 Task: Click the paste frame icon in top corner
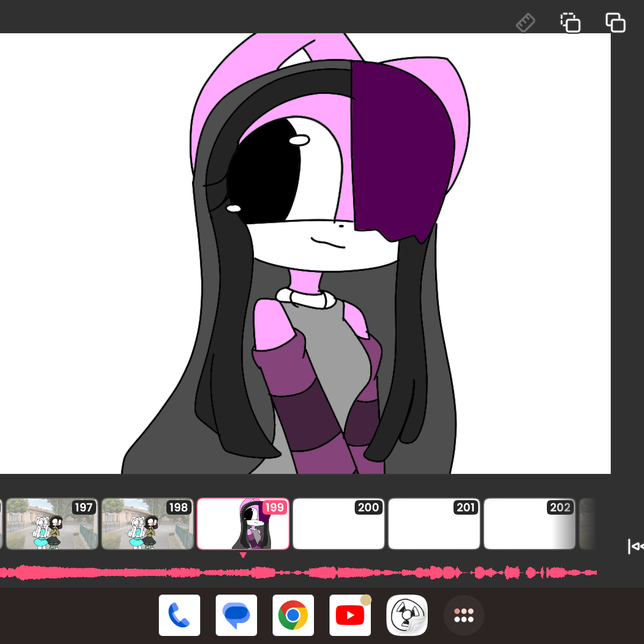tap(616, 23)
